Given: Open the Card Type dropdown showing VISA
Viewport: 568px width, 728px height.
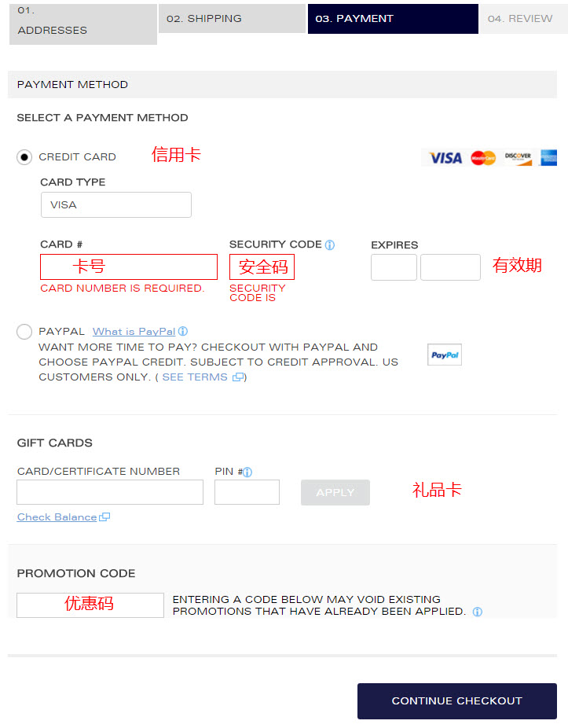Looking at the screenshot, I should (x=116, y=204).
